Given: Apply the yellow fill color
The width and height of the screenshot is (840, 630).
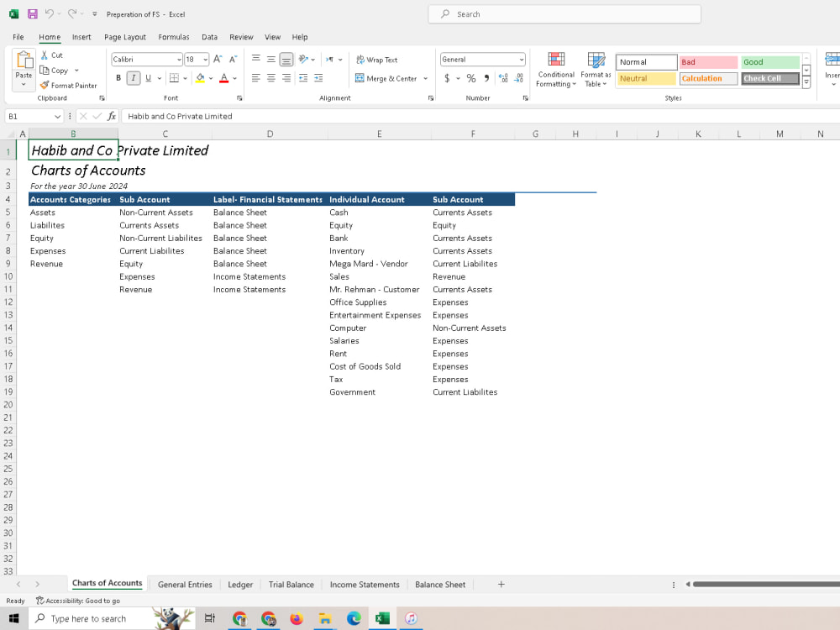Looking at the screenshot, I should point(201,78).
